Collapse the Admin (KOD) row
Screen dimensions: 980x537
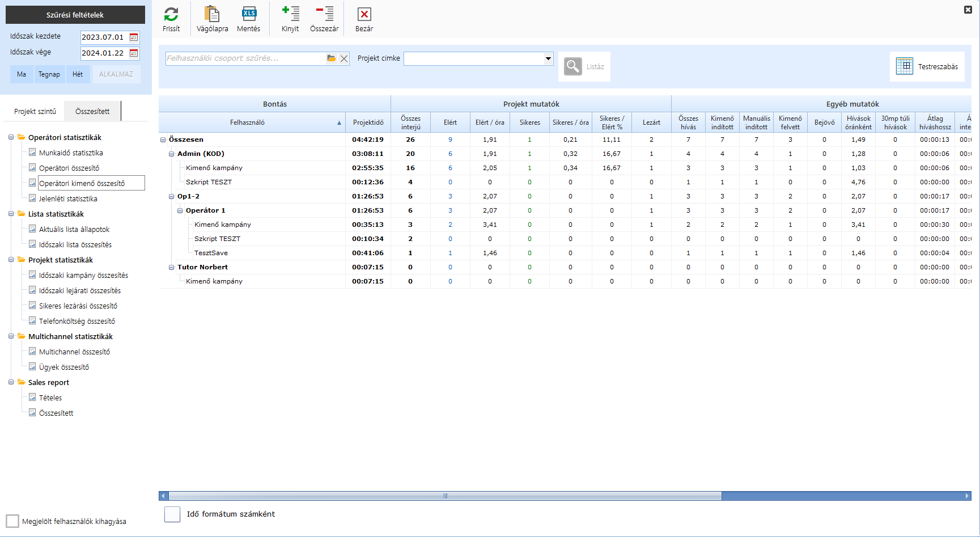[172, 154]
